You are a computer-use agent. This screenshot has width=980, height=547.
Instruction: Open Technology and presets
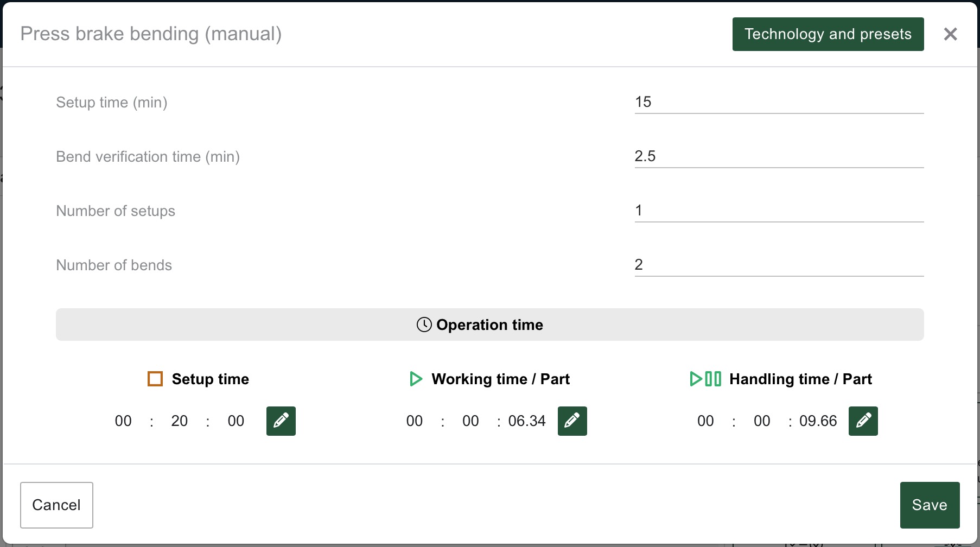tap(828, 34)
